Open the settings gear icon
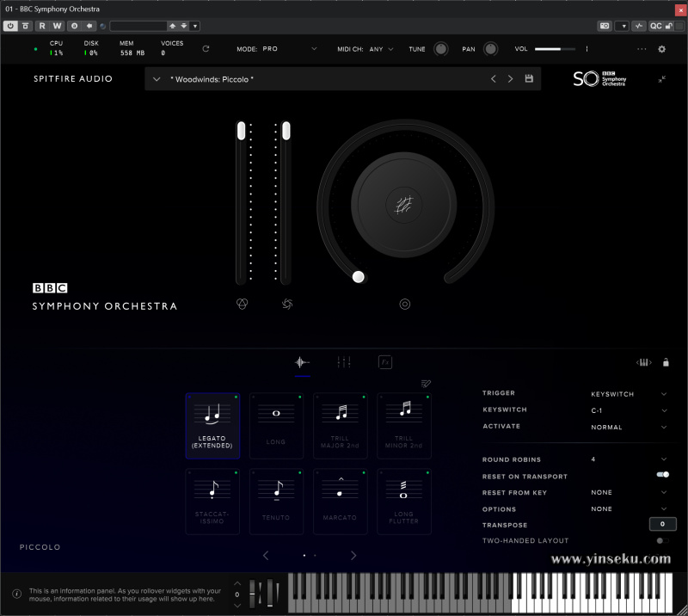688x616 pixels. (x=661, y=49)
